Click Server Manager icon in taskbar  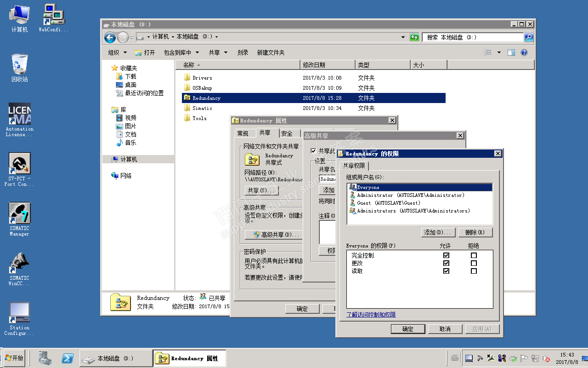tap(45, 358)
